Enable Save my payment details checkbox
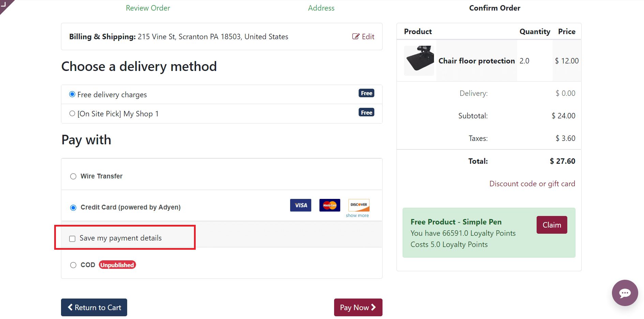 coord(72,238)
